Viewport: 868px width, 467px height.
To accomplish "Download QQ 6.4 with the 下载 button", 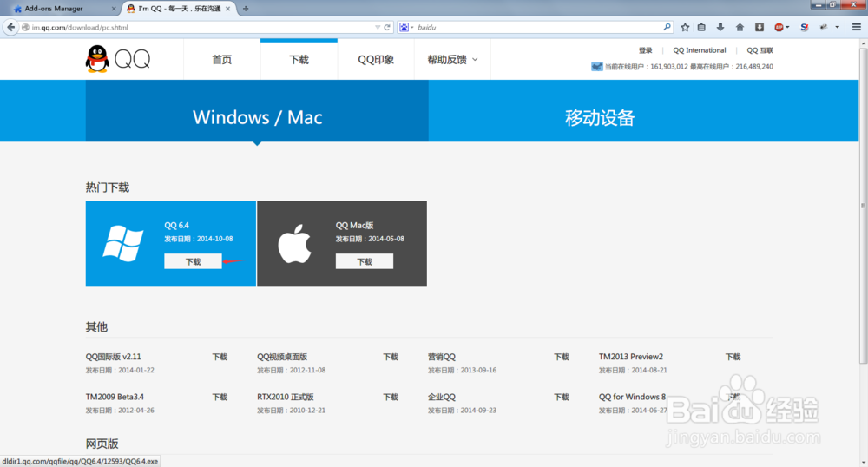I will pos(193,262).
